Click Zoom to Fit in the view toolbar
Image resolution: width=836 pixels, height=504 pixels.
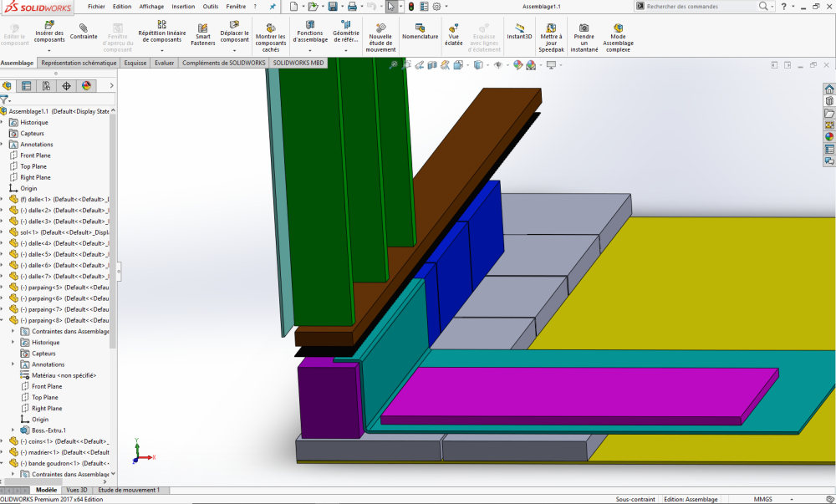[394, 65]
